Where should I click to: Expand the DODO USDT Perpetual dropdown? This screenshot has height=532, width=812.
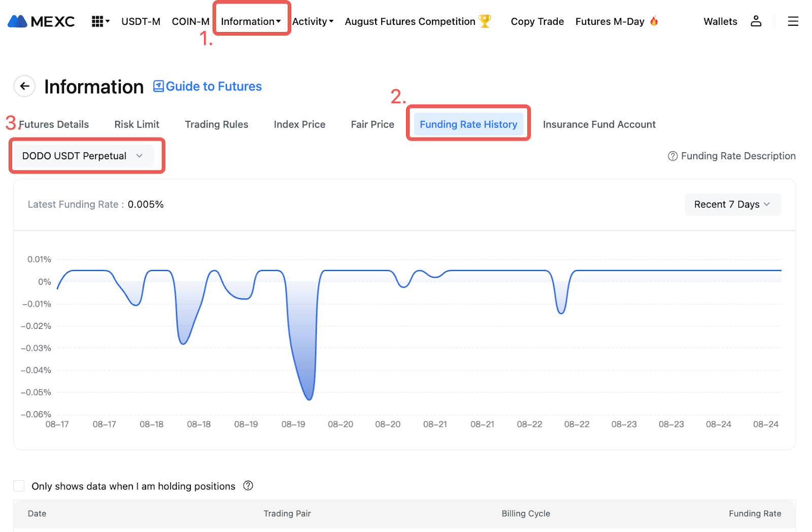click(82, 156)
